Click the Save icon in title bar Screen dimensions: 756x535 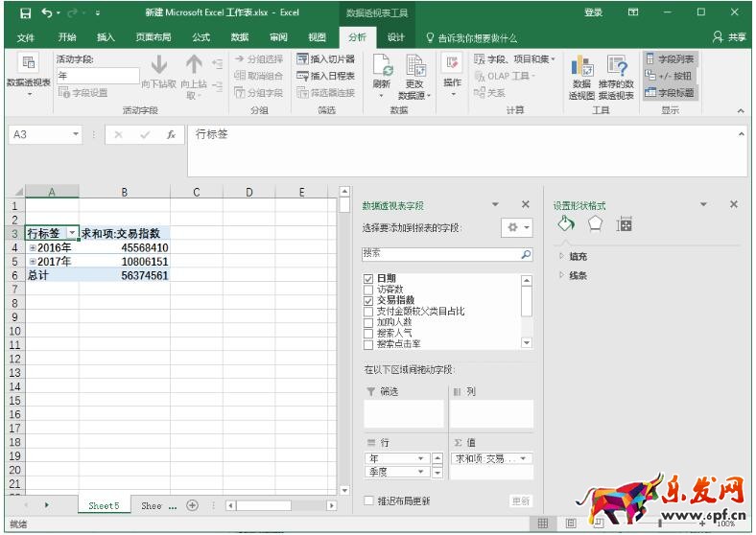click(x=26, y=12)
